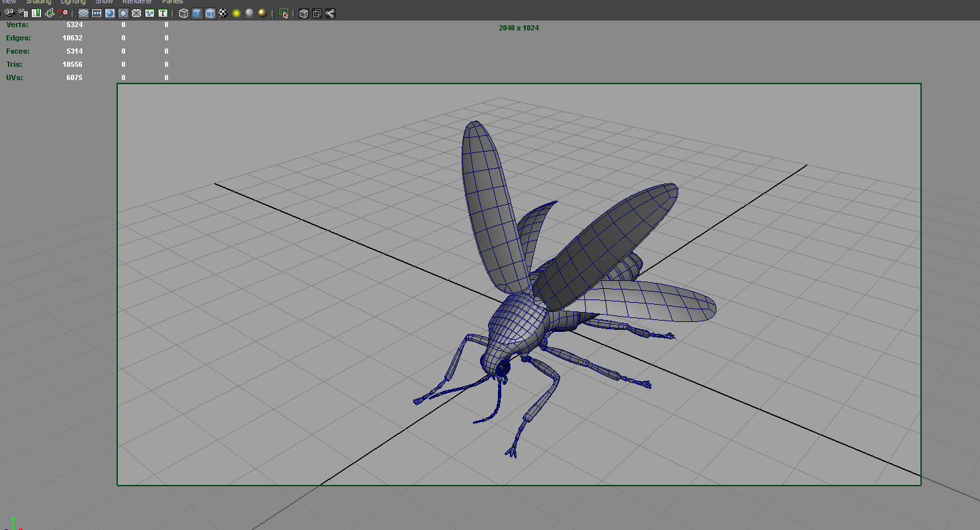
Task: Open the view bookmarks icon
Action: tap(35, 13)
